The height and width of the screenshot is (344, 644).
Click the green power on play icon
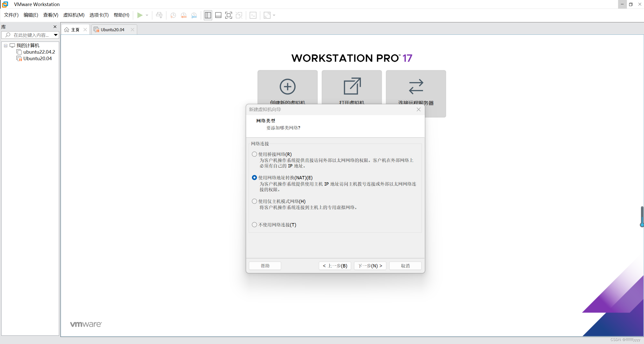click(x=140, y=15)
